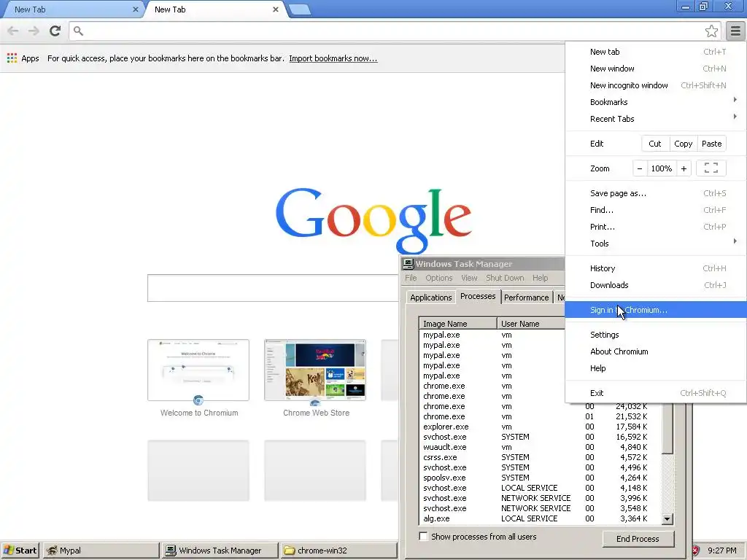The width and height of the screenshot is (747, 560).
Task: Switch to the Performance tab
Action: pyautogui.click(x=527, y=297)
